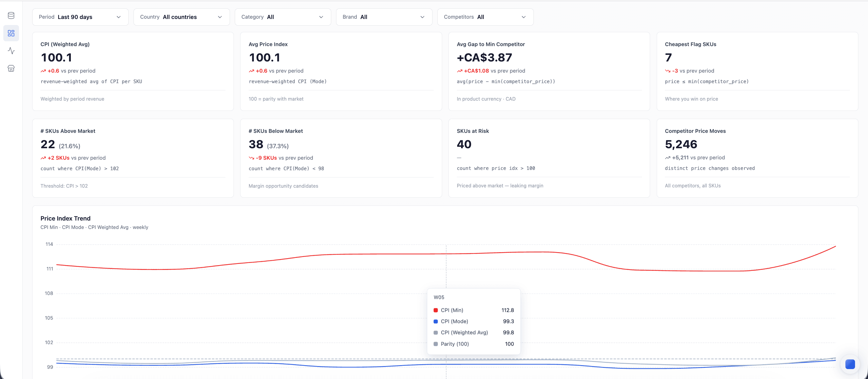868x379 pixels.
Task: Click the 99 y-axis label
Action: [x=50, y=367]
